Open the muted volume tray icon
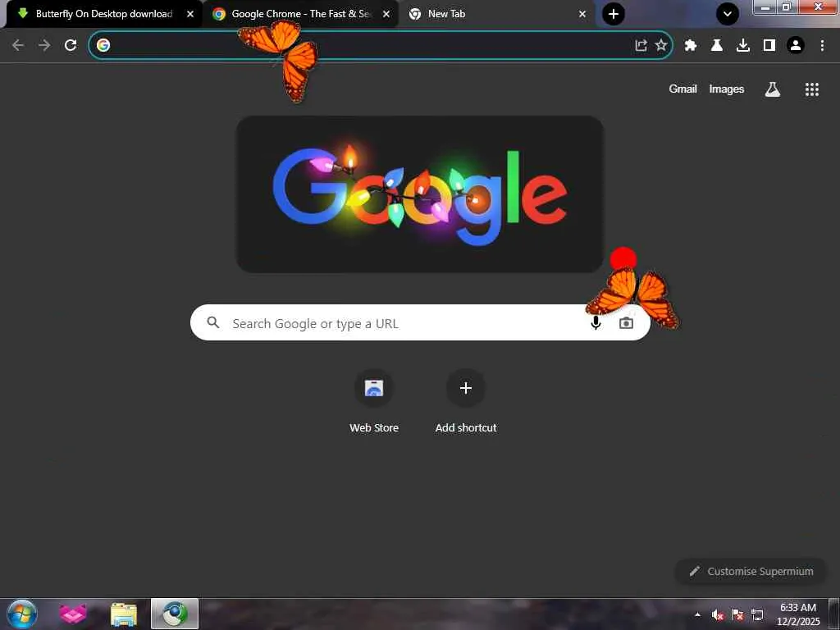This screenshot has height=630, width=840. click(x=718, y=614)
